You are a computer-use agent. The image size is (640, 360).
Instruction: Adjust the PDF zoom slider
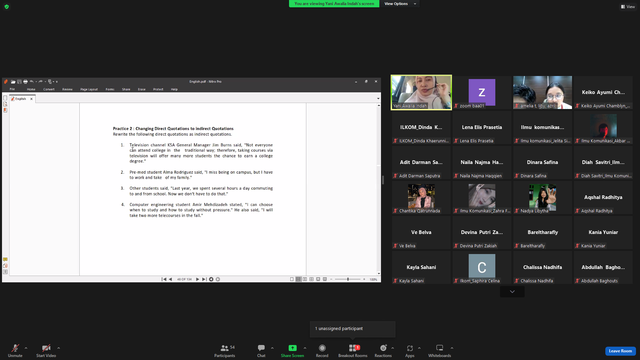(x=348, y=279)
